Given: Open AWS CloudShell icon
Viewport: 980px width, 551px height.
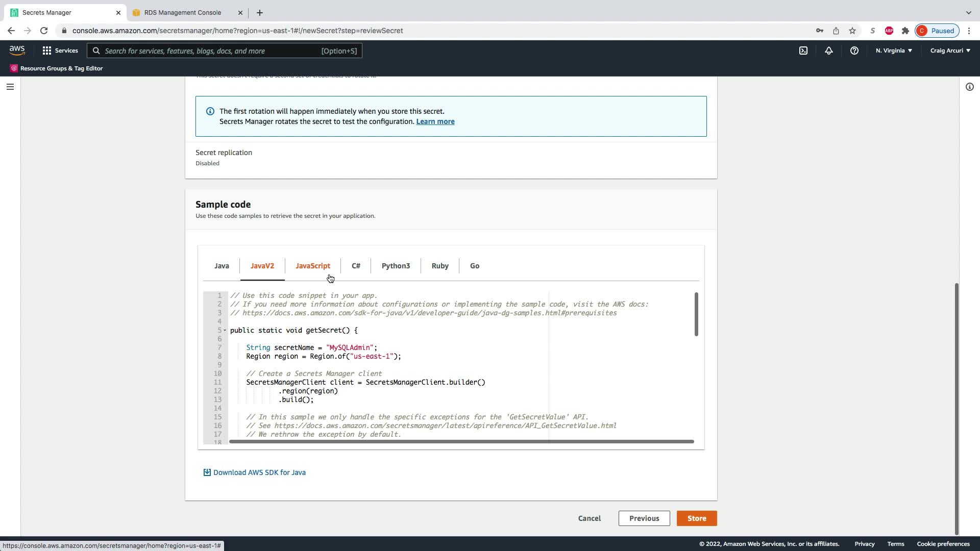Looking at the screenshot, I should click(803, 51).
